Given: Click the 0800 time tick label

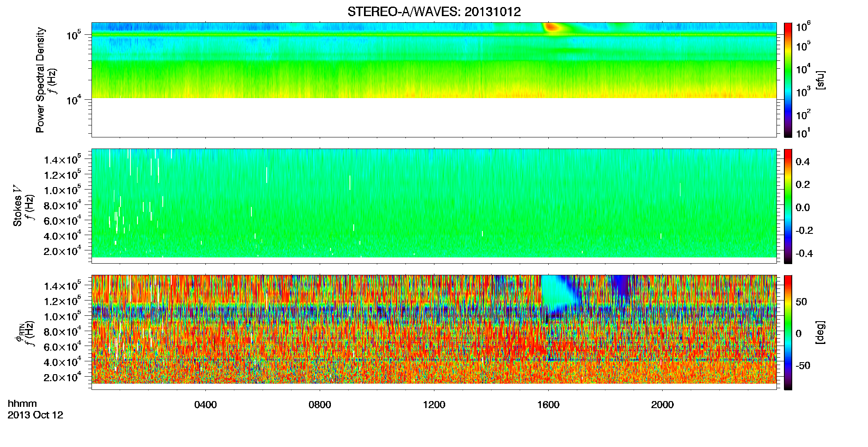Looking at the screenshot, I should coord(320,405).
